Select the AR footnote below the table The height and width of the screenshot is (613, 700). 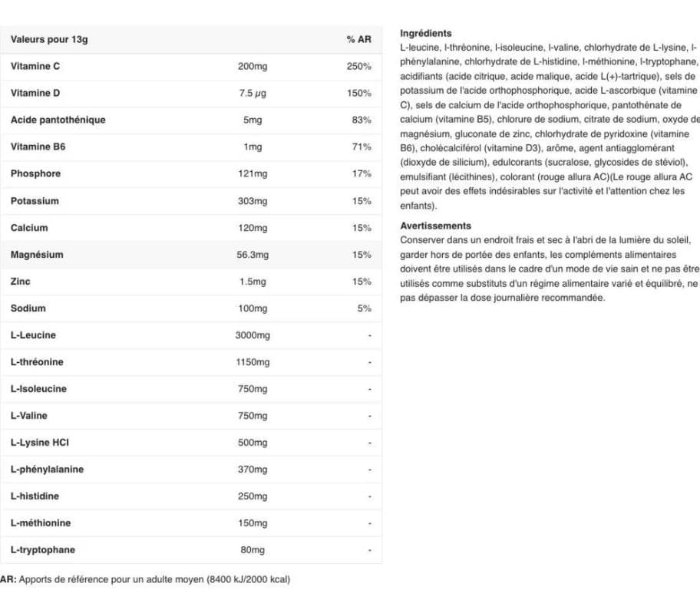point(145,579)
